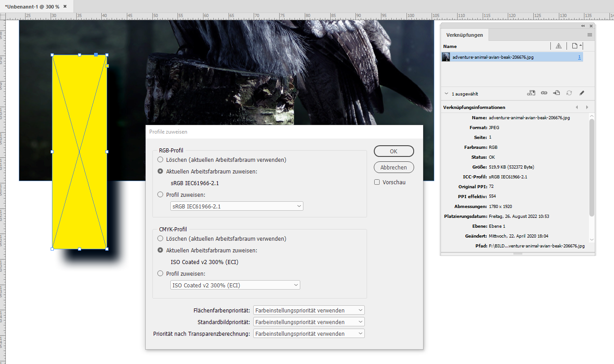The image size is (614, 364).
Task: Collapse the 1 ausgewählt section chevron
Action: (x=446, y=93)
